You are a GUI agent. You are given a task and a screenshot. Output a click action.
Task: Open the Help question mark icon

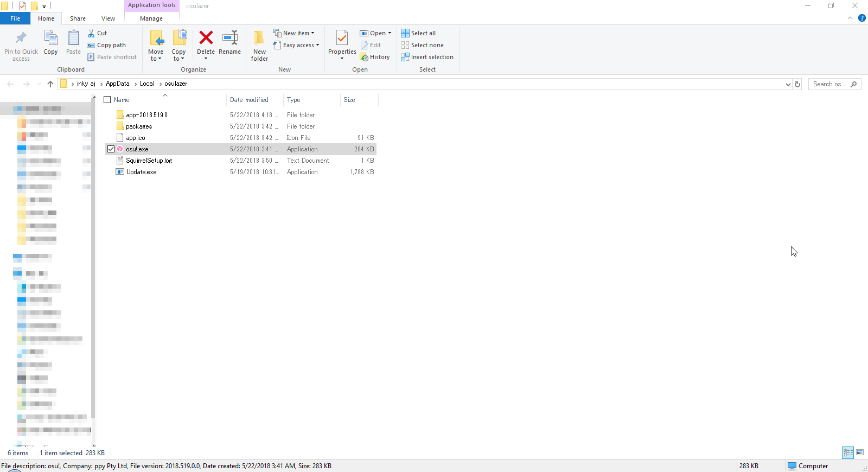[x=861, y=18]
